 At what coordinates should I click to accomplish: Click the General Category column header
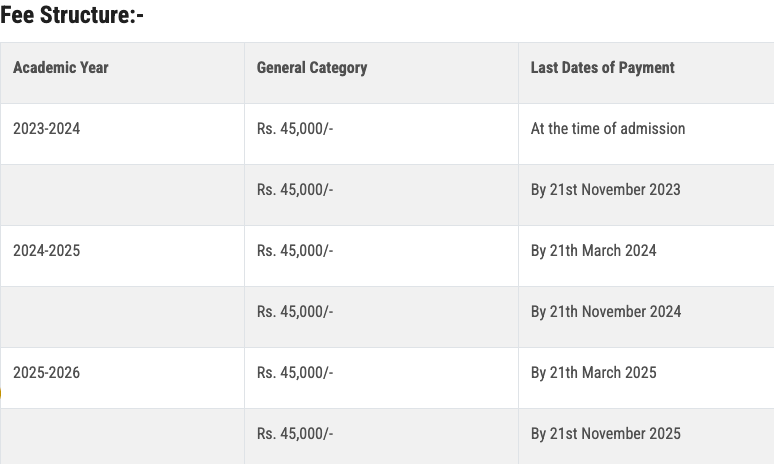tap(312, 68)
